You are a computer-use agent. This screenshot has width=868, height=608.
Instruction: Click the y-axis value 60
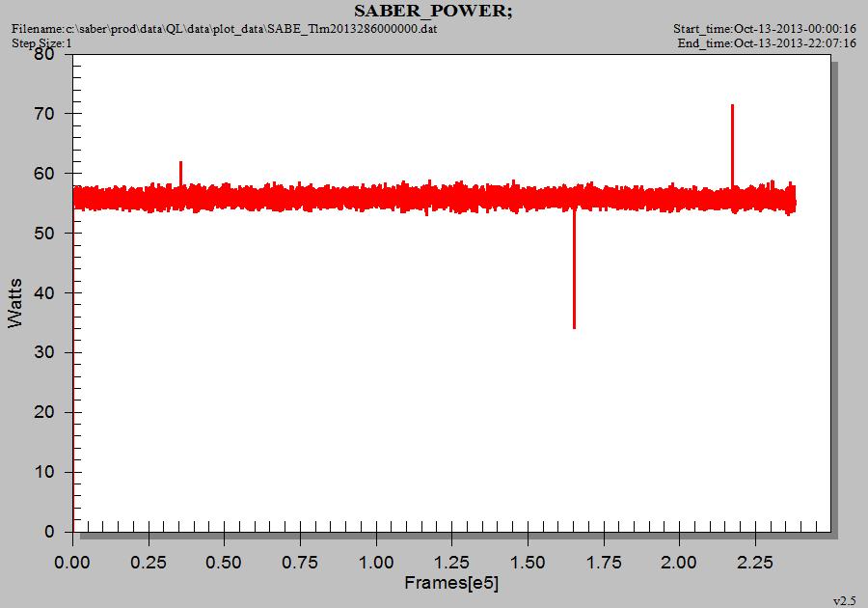(43, 174)
